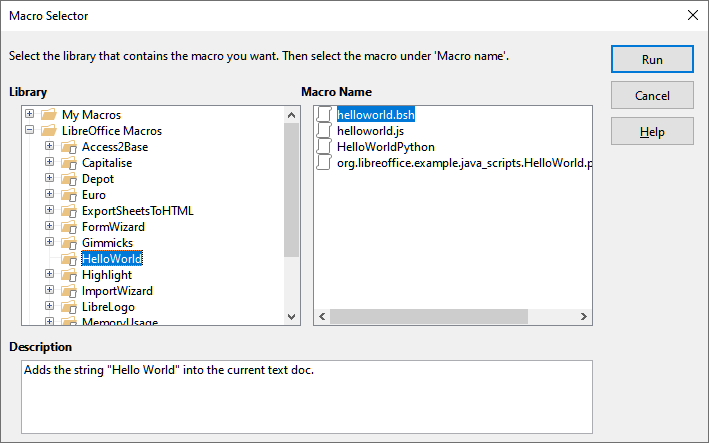Select the ImportWizard library name

(x=117, y=291)
